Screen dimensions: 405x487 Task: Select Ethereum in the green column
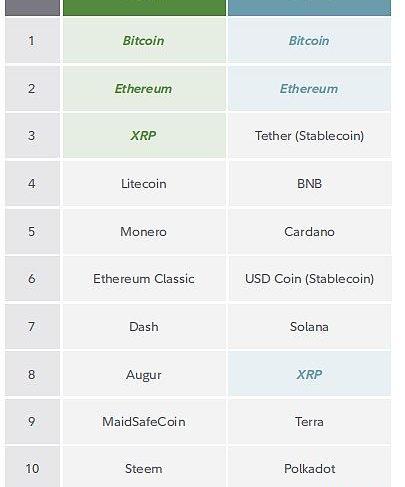144,88
